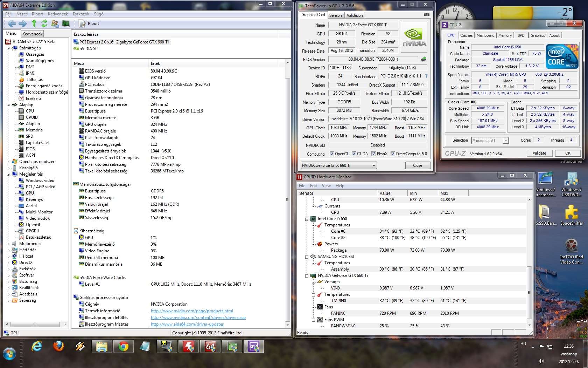Switch to Kedvencek tab in AIDA64

(x=32, y=34)
